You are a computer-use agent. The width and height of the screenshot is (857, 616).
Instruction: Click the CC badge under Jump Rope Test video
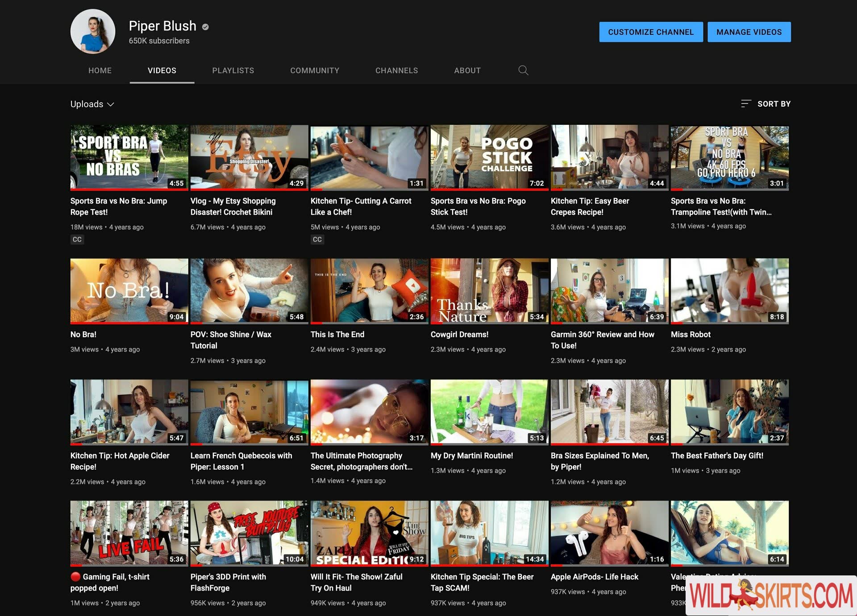click(77, 240)
